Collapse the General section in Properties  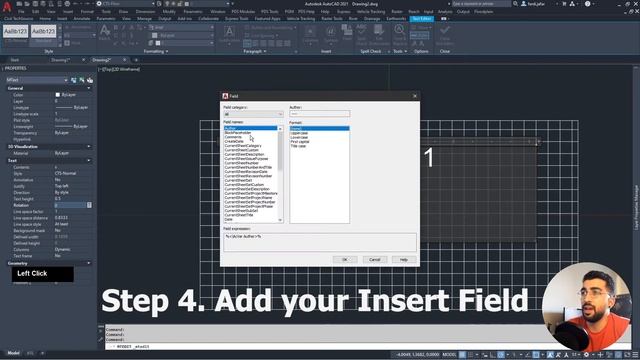[89, 88]
